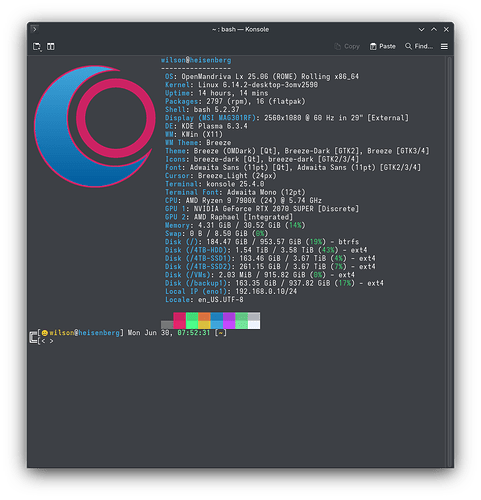Click the 'Kernel: Linux 6.14.2' line
This screenshot has height=500, width=481.
coord(241,85)
